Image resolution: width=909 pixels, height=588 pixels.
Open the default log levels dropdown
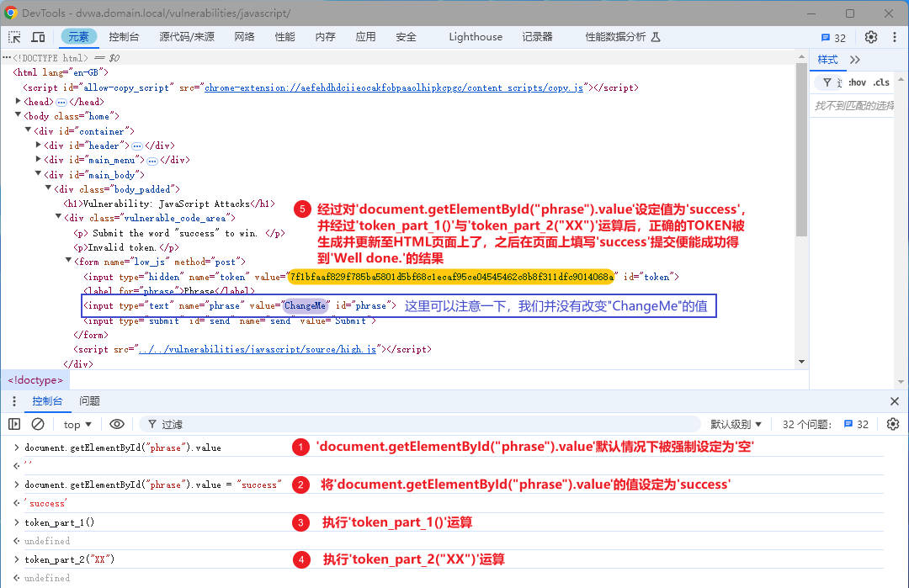pos(736,425)
